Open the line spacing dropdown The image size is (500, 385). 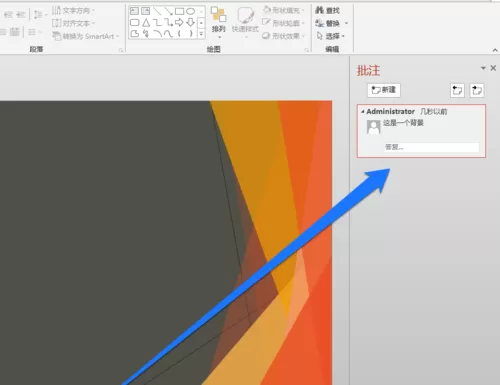[40, 15]
